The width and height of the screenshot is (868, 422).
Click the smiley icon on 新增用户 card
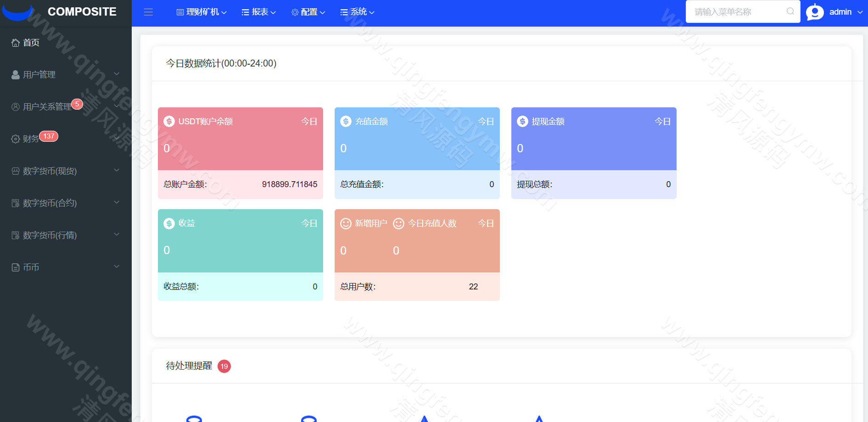pyautogui.click(x=345, y=223)
